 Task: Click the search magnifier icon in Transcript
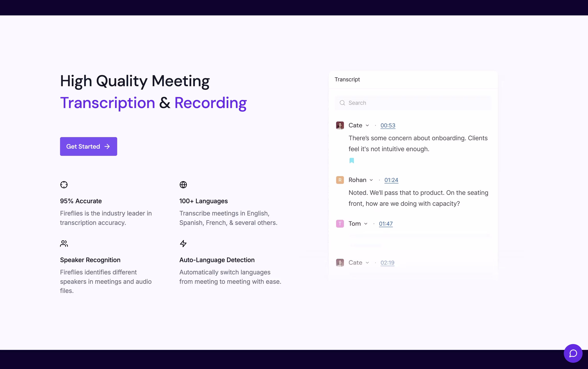pyautogui.click(x=342, y=103)
